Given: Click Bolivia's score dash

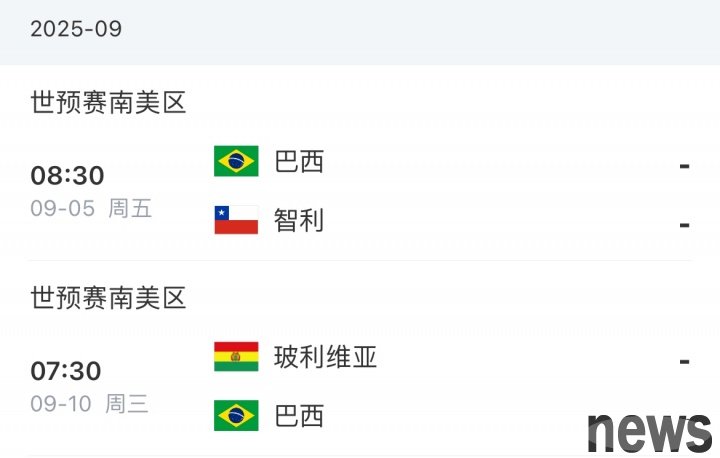Looking at the screenshot, I should [685, 362].
